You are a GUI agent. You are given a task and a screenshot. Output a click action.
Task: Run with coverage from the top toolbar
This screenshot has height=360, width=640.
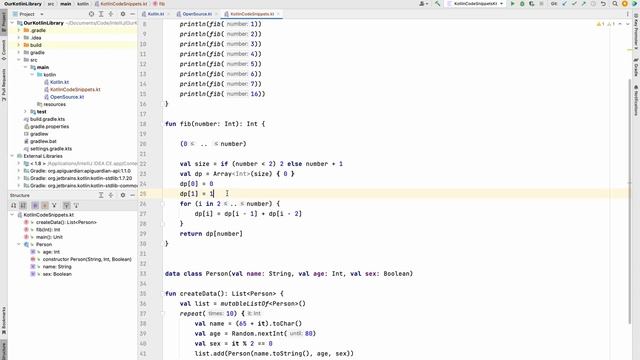tap(531, 4)
